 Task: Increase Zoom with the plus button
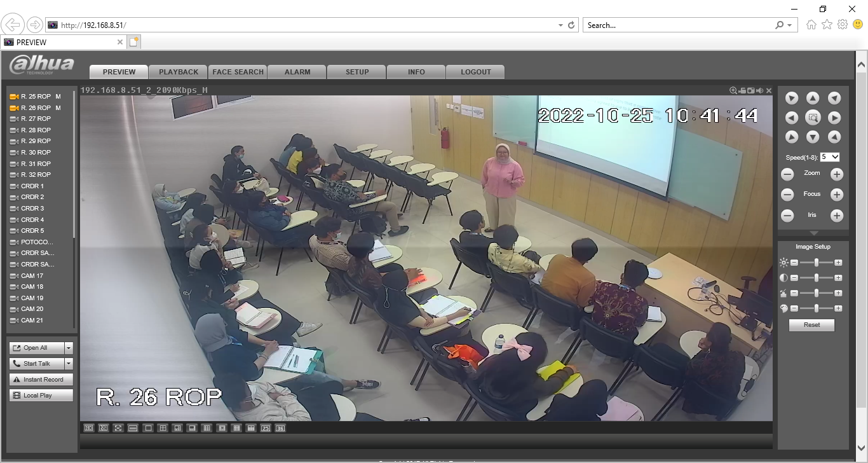click(837, 174)
